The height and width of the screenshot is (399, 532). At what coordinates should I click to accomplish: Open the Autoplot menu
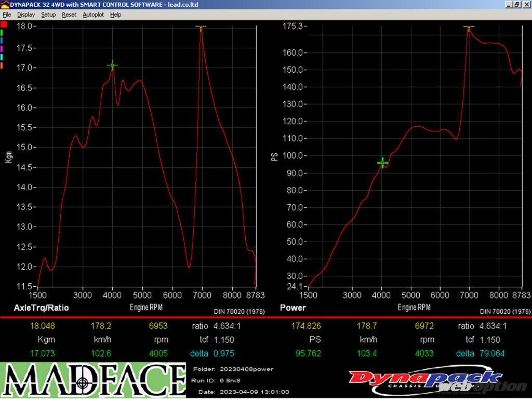tap(93, 15)
